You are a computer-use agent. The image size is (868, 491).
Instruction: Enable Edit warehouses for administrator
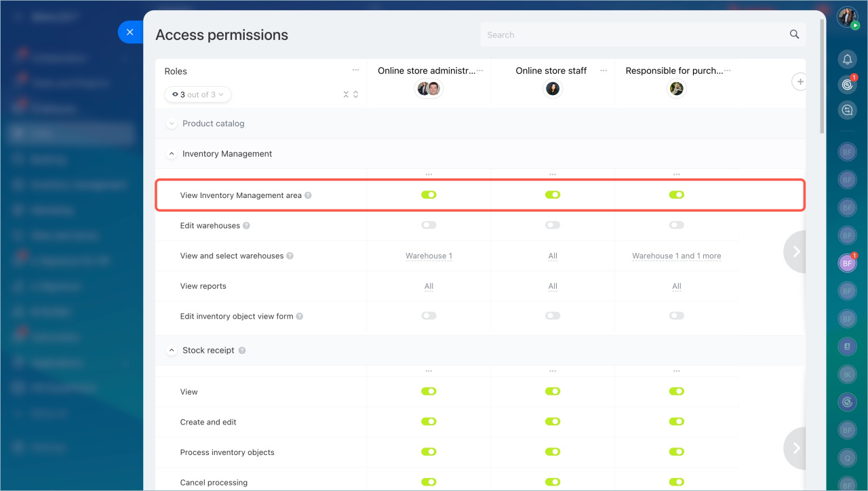tap(429, 225)
